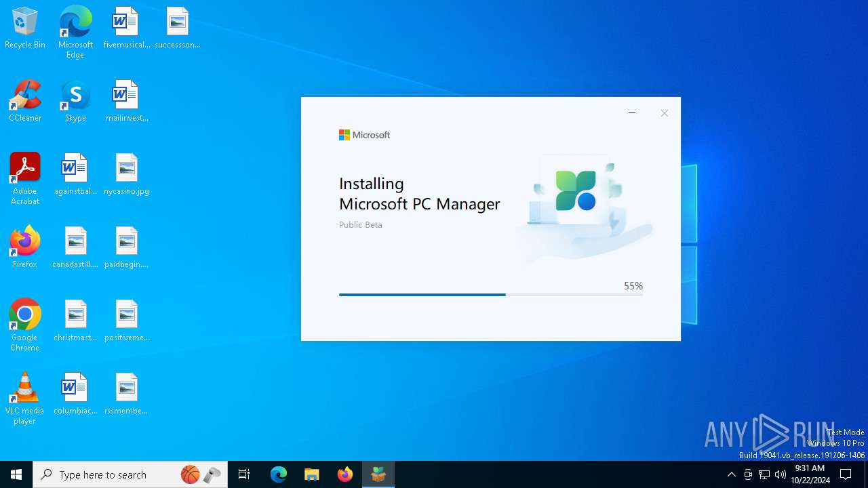This screenshot has width=868, height=488.
Task: Select the canadastill image file
Action: point(75,248)
